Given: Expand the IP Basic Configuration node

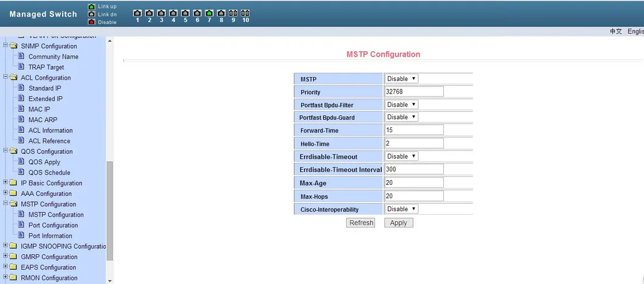Looking at the screenshot, I should pyautogui.click(x=5, y=182).
